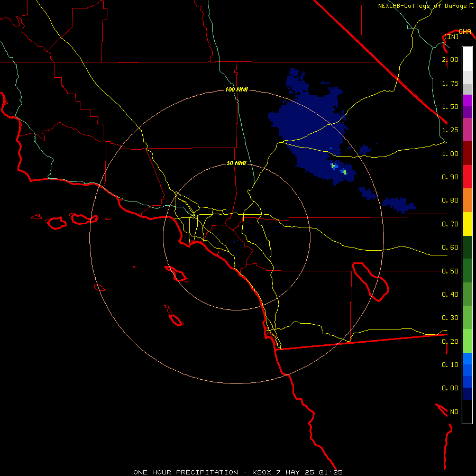Click the 0.70 legend value
The height and width of the screenshot is (476, 476).
pyautogui.click(x=450, y=224)
